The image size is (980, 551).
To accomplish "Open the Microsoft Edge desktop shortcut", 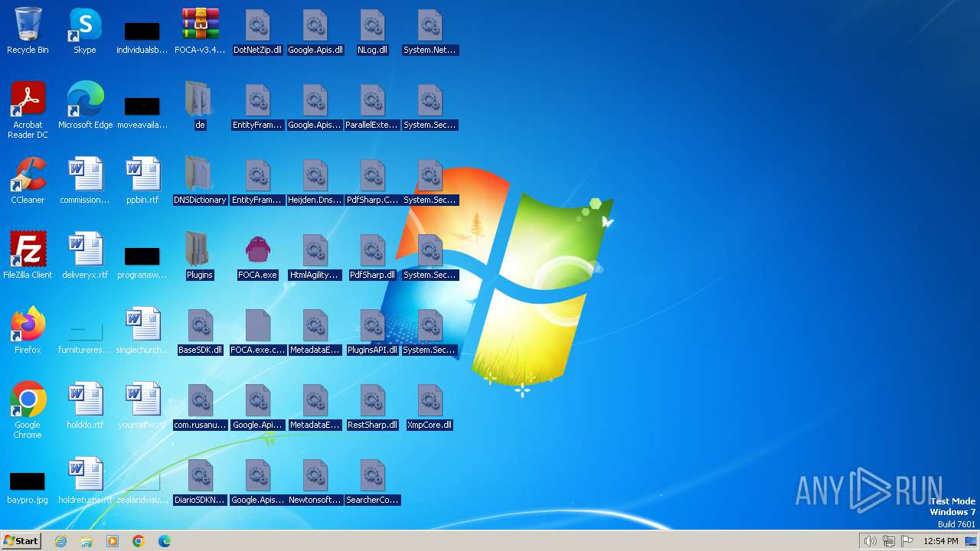I will (x=85, y=106).
